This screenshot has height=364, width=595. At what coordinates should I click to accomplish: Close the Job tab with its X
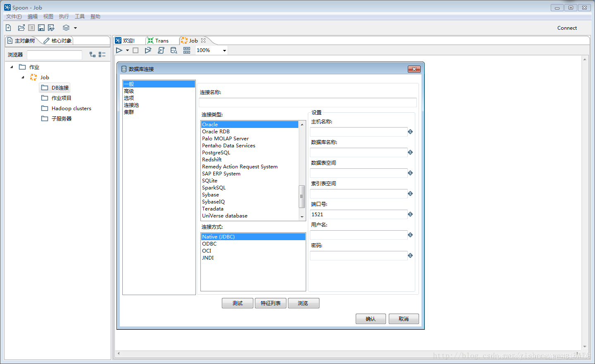coord(203,40)
